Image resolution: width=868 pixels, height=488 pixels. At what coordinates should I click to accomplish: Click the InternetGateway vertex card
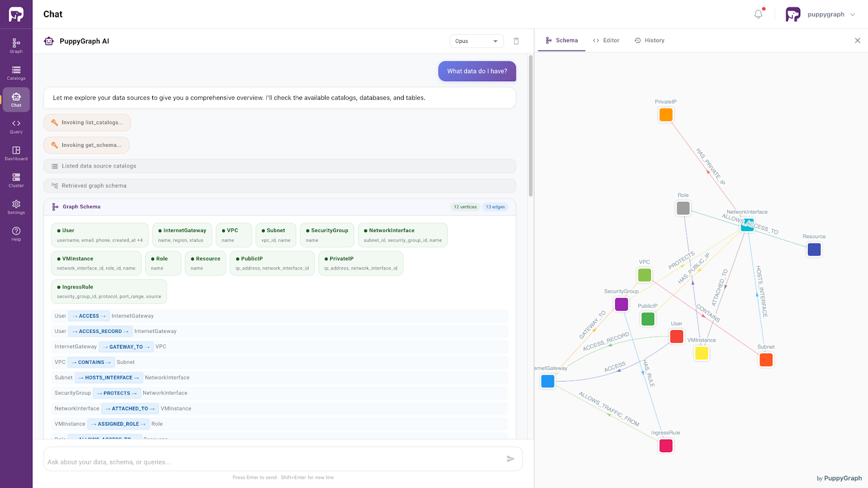(182, 235)
